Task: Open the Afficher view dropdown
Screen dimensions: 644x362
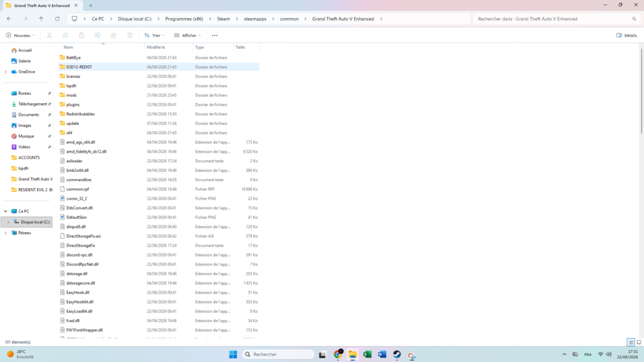Action: tap(187, 35)
